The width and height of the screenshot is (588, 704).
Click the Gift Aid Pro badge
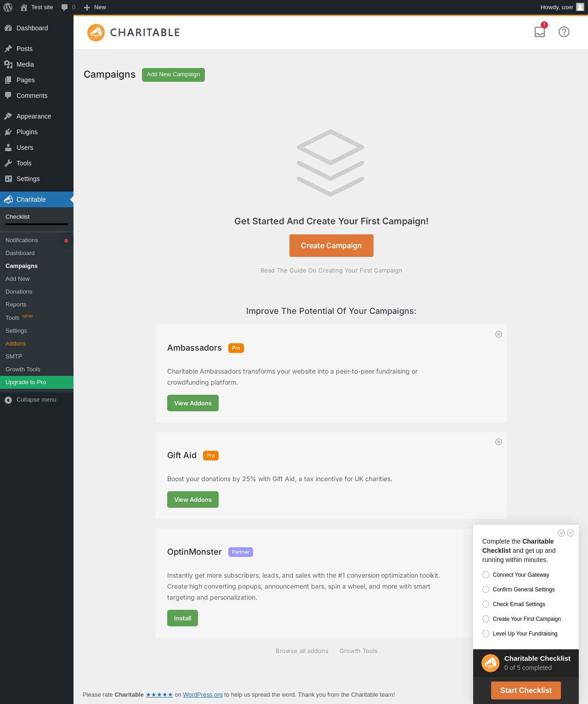[x=211, y=456]
